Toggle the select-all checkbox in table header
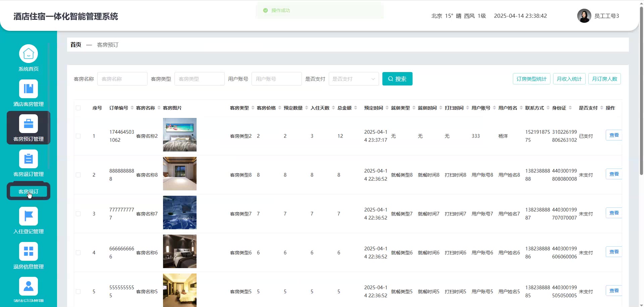 pyautogui.click(x=78, y=108)
